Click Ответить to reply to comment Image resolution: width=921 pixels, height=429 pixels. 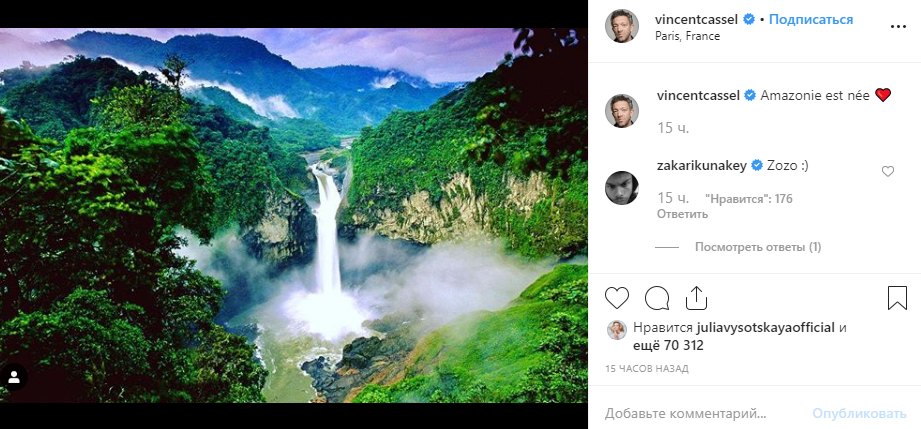(682, 214)
